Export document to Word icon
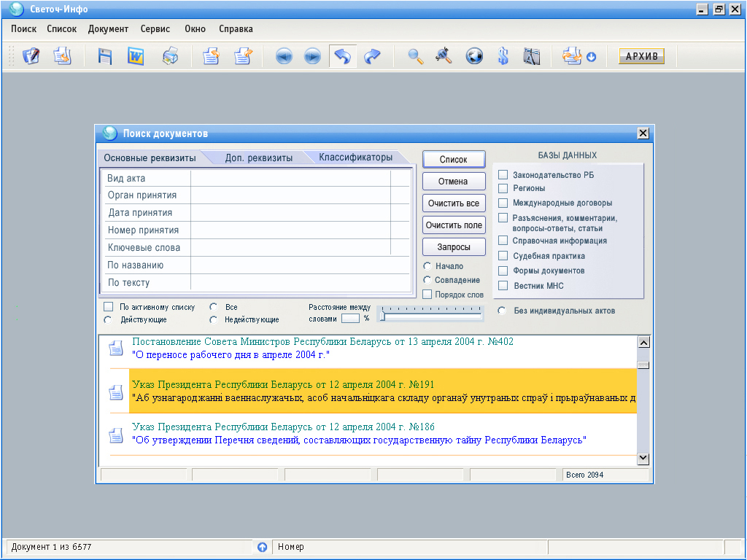Screen dimensions: 747x560 point(136,57)
